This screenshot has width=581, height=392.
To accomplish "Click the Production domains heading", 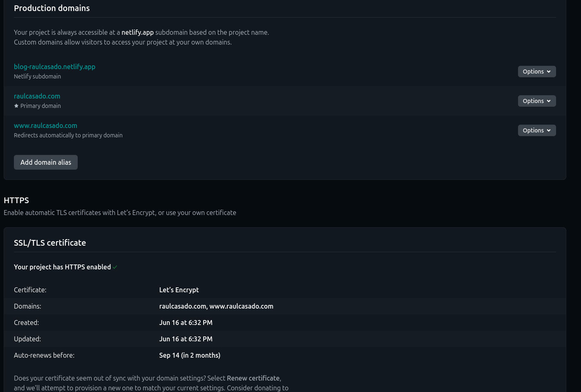I will (52, 8).
